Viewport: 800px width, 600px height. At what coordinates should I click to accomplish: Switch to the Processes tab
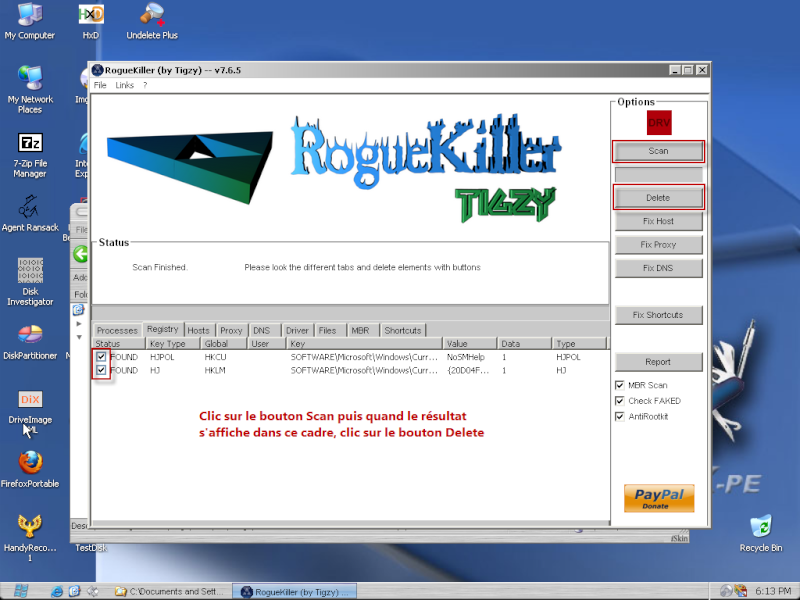(117, 330)
